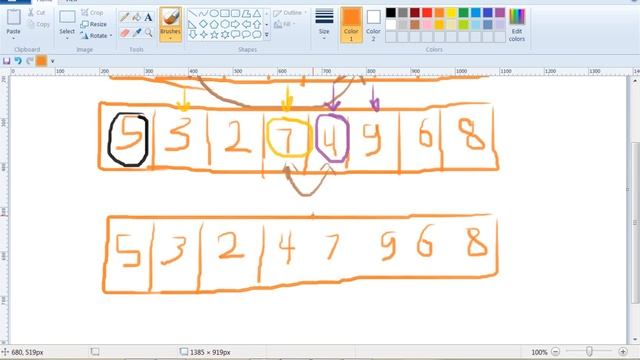Switch to the View ribbon tab
This screenshot has height=360, width=640.
point(71,1)
